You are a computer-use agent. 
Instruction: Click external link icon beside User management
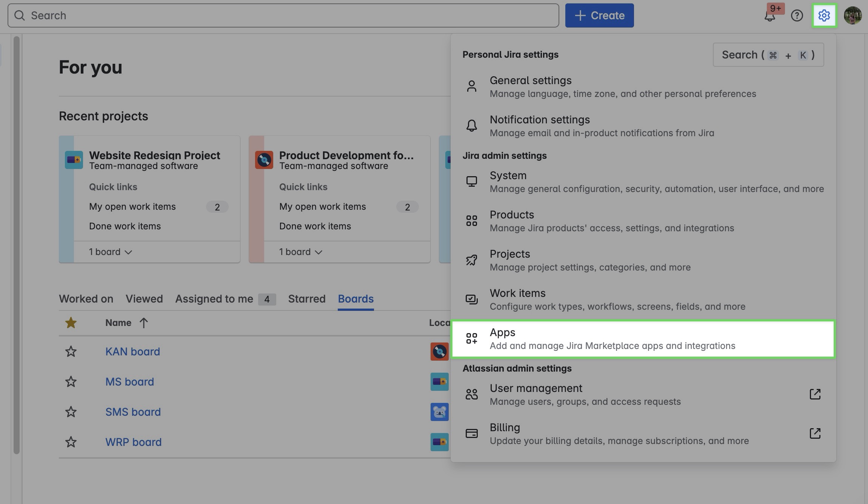click(815, 394)
